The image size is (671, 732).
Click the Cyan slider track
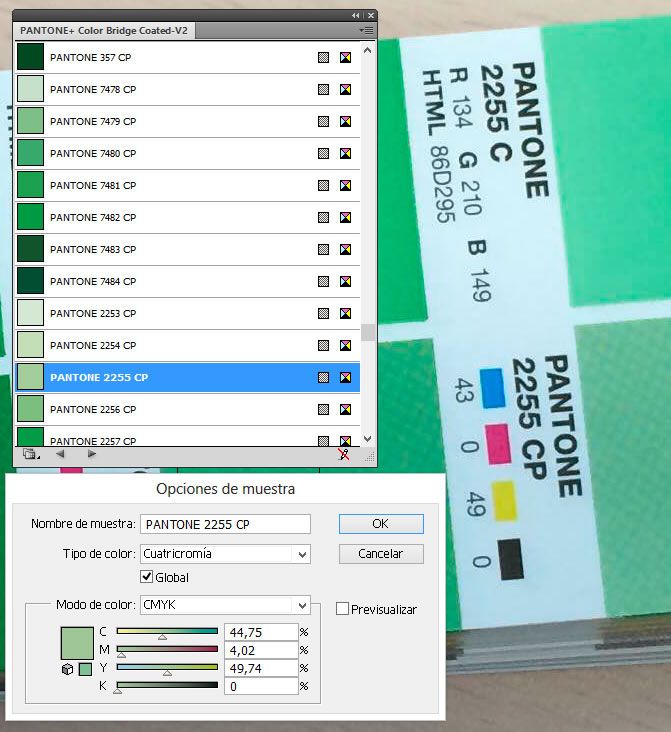[167, 631]
